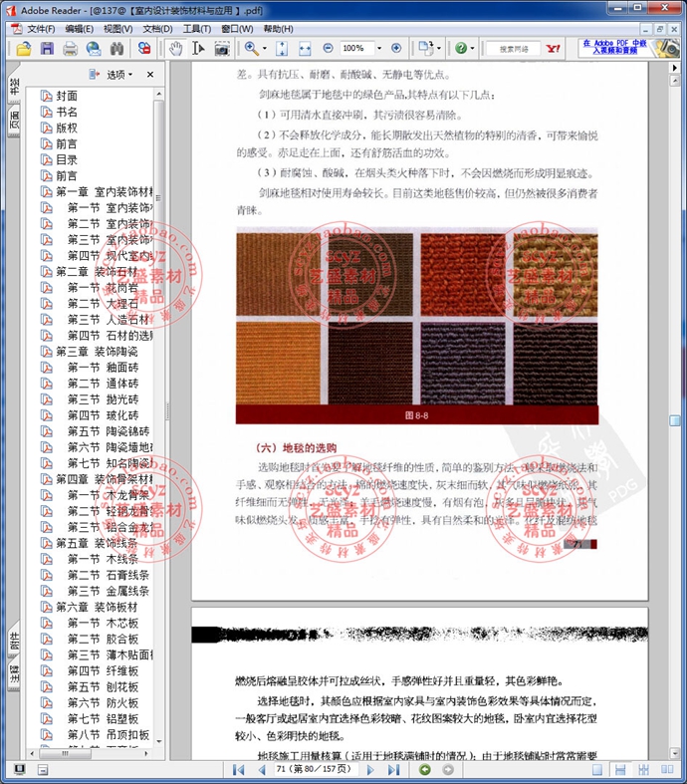The width and height of the screenshot is (687, 784).
Task: Zoom in with the plus button
Action: point(396,48)
